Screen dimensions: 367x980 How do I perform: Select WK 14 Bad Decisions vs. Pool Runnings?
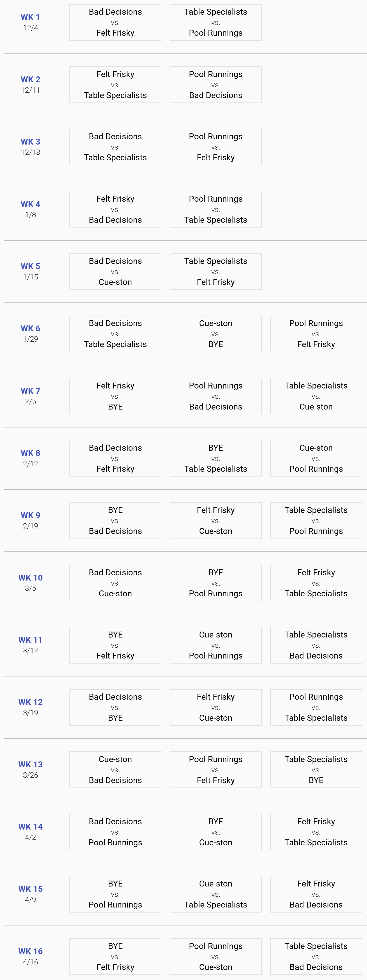(115, 832)
